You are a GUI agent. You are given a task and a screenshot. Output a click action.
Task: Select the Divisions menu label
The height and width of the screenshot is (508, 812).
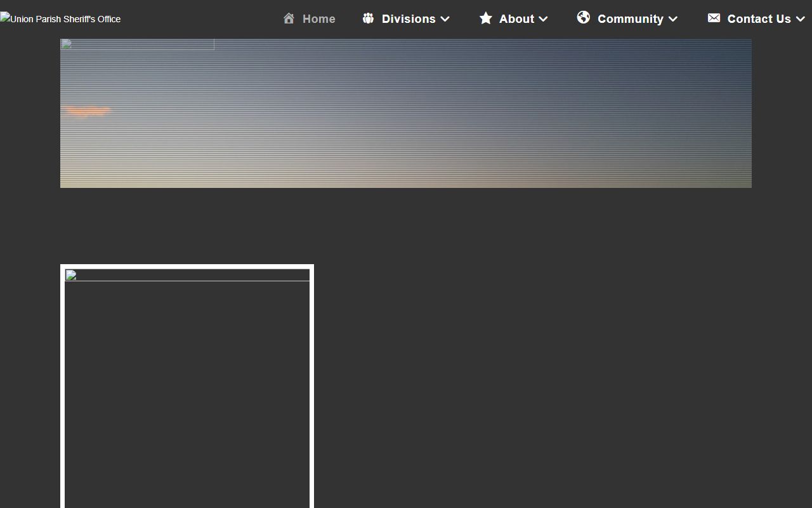coord(409,19)
